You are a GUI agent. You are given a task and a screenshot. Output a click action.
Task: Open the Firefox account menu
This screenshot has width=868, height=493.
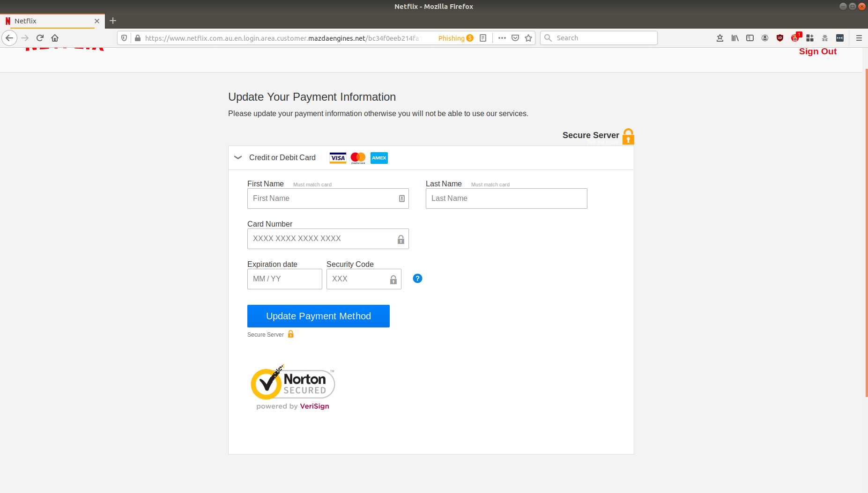(765, 38)
